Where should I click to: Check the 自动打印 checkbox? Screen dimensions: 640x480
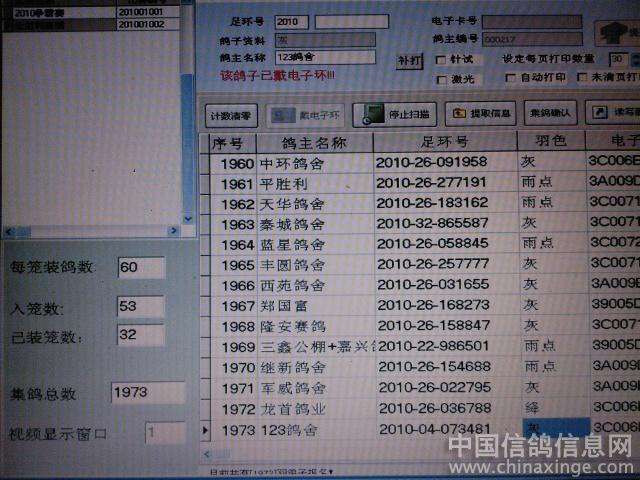(x=511, y=78)
